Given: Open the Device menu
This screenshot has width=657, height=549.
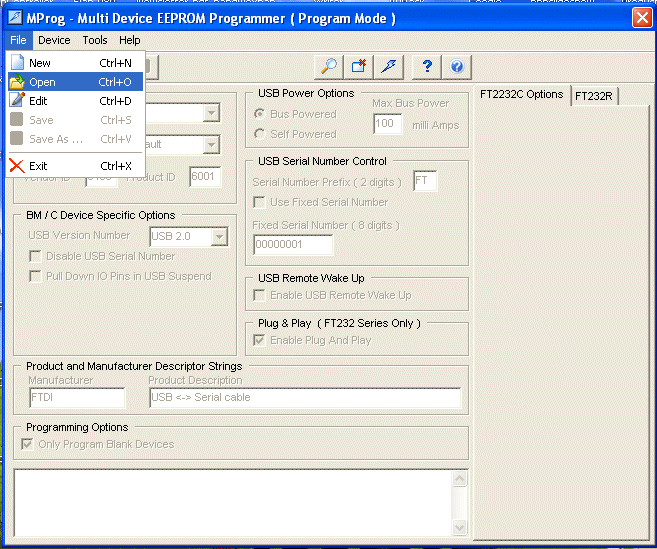Looking at the screenshot, I should tap(54, 40).
